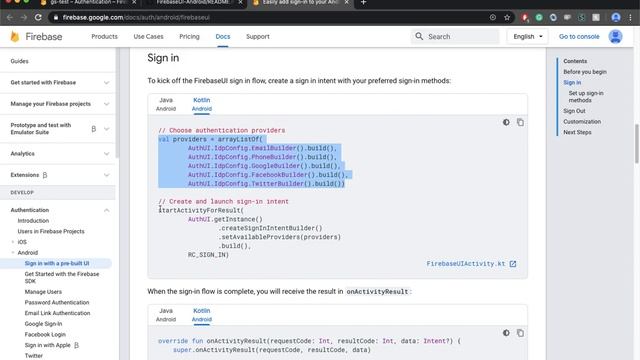Click Go to console link
Viewport: 640px width, 360px height.
click(x=579, y=36)
